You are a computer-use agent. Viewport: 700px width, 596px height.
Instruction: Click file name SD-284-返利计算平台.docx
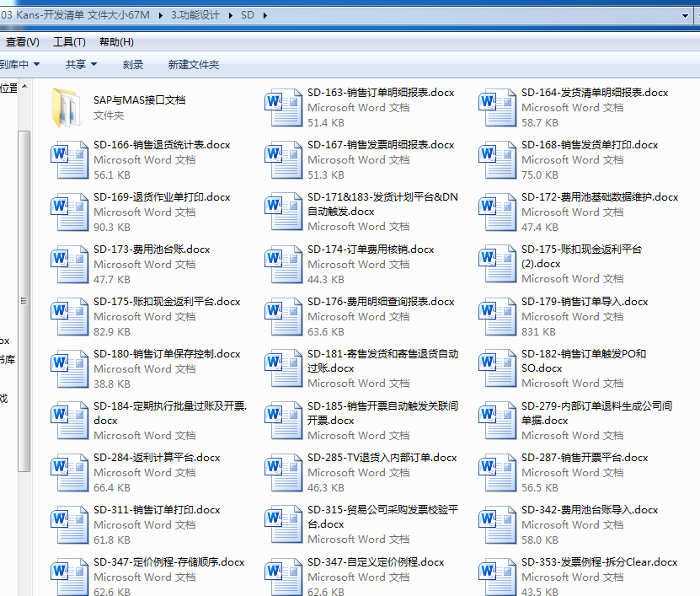point(157,458)
